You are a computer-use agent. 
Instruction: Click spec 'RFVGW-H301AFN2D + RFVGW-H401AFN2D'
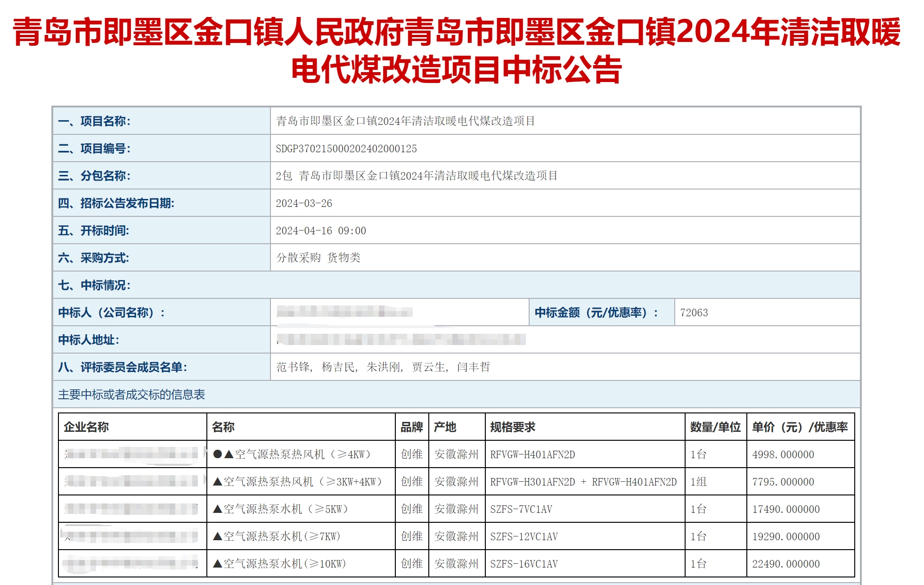(x=583, y=482)
